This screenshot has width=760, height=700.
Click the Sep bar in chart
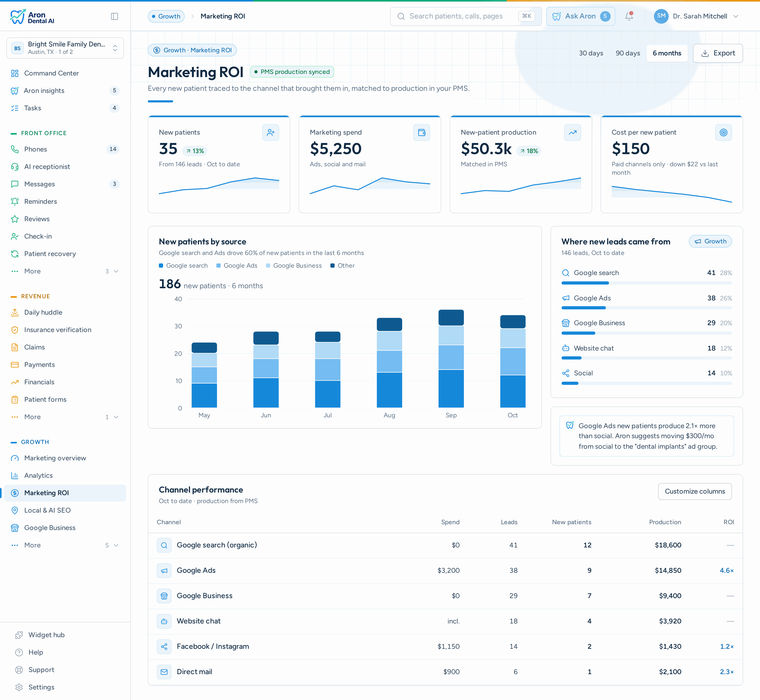451,359
